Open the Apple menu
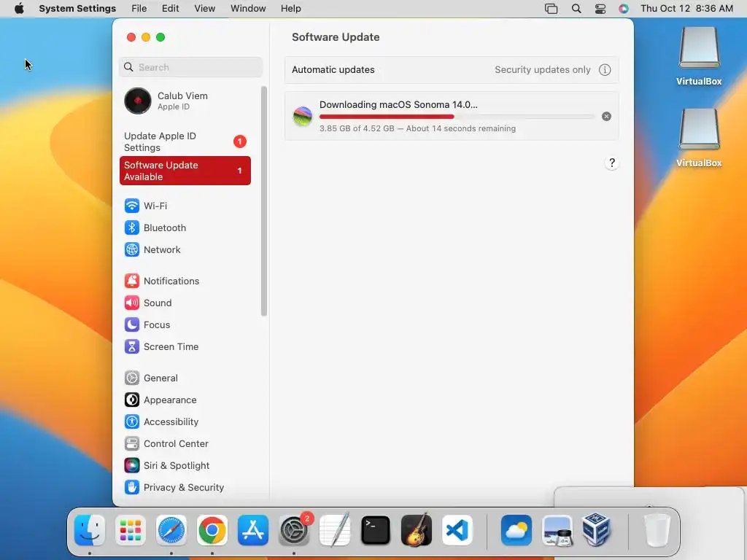Screen dimensions: 747x560 (x=19, y=9)
